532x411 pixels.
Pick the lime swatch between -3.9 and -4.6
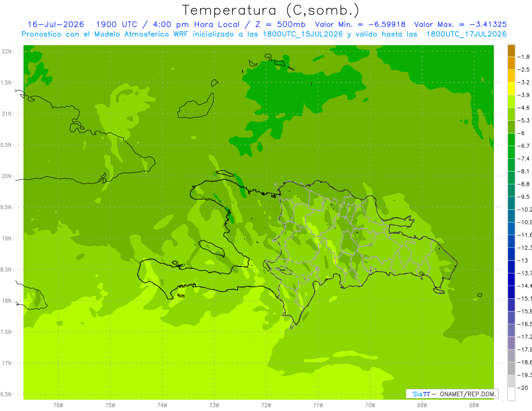coord(511,102)
